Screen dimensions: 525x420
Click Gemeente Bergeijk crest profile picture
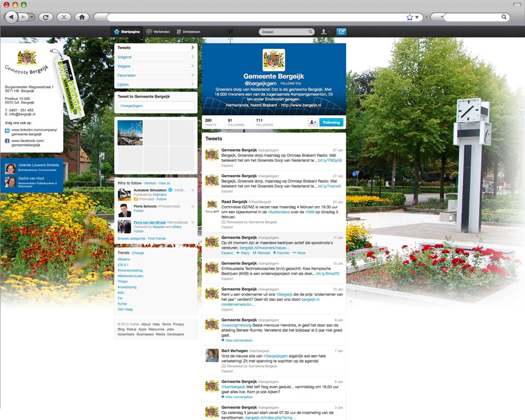coord(274,60)
